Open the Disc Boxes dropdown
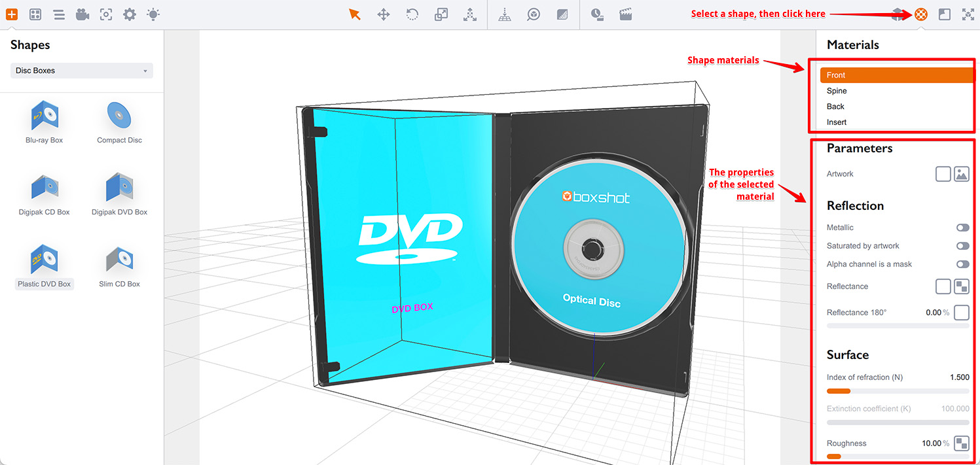980x465 pixels. tap(82, 71)
